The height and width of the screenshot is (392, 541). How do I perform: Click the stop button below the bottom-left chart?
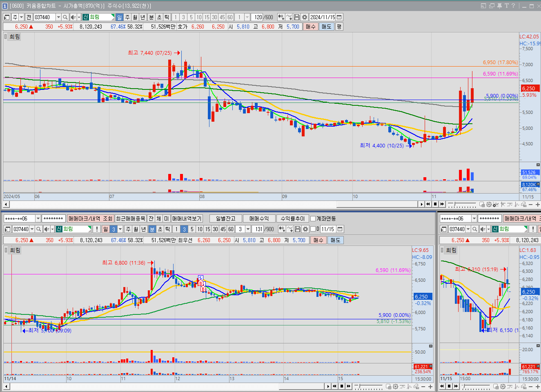342,386
